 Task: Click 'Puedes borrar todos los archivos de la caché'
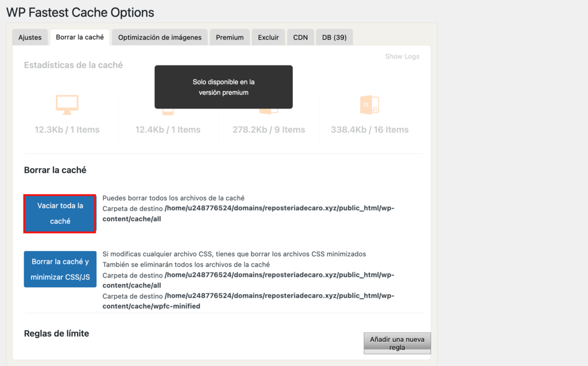173,198
